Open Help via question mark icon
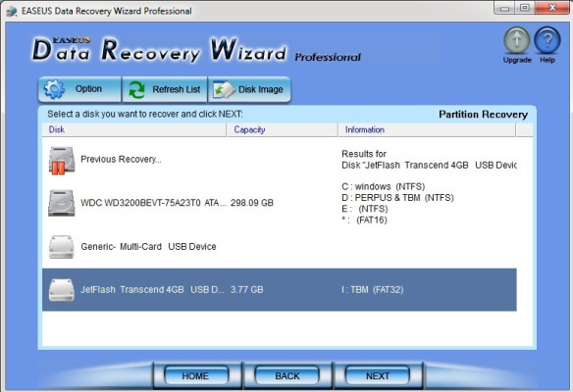This screenshot has width=573, height=392. (x=547, y=40)
